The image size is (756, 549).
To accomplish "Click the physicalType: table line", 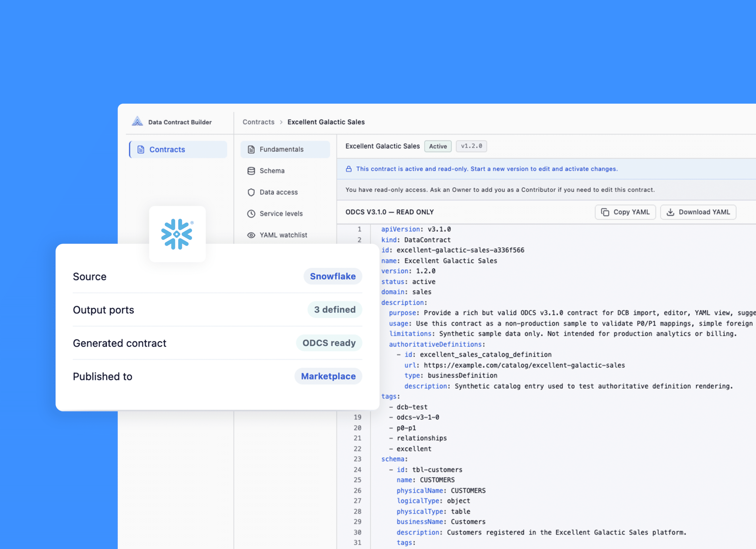I will (433, 512).
